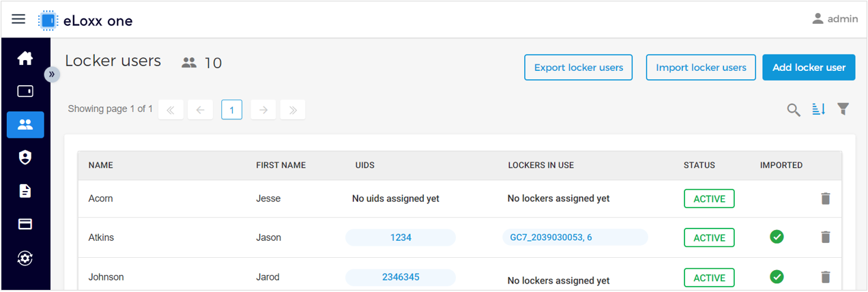The image size is (868, 292).
Task: Select the Atkins name cell
Action: 102,237
